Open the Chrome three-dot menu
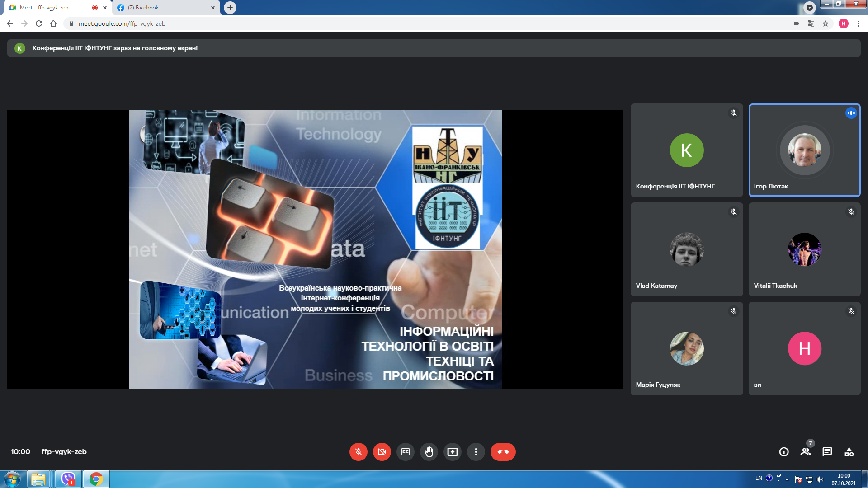The image size is (868, 488). click(x=858, y=23)
